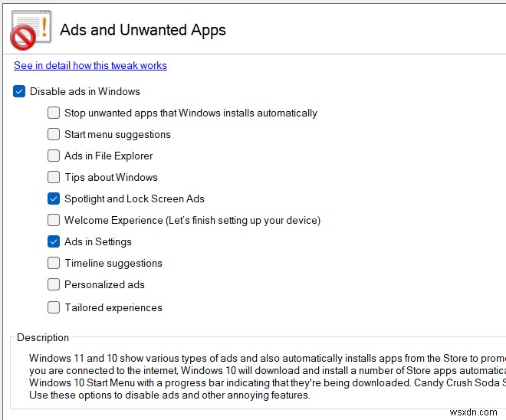
Task: Click description line starting 'you are connected to the internet'
Action: 268,370
